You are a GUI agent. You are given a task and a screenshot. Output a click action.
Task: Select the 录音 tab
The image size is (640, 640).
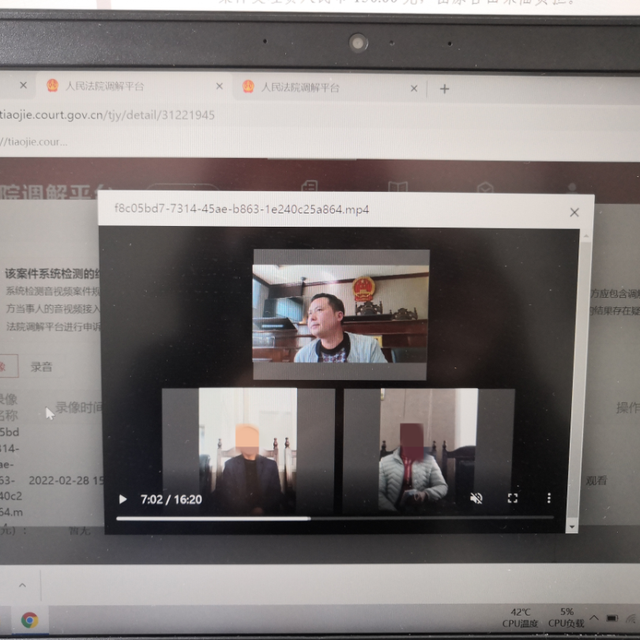click(41, 367)
